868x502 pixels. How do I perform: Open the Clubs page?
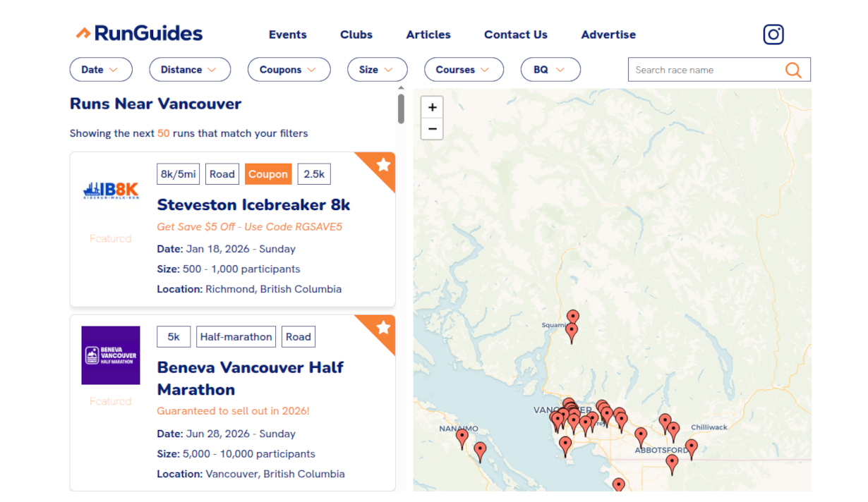click(x=356, y=35)
